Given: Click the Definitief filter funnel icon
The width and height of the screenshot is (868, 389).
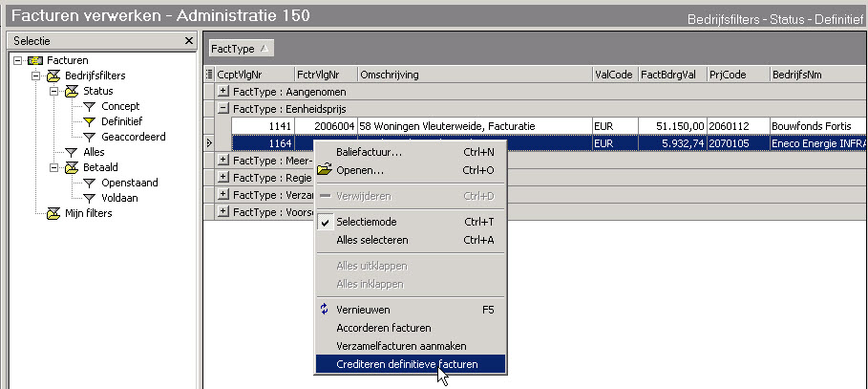Looking at the screenshot, I should coord(89,121).
